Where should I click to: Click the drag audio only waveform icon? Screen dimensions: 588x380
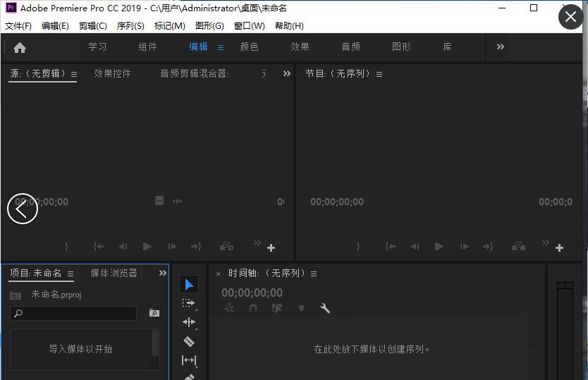178,202
